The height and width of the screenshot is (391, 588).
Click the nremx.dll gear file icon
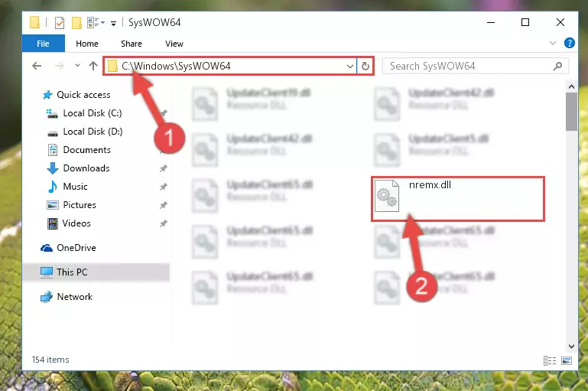click(x=387, y=196)
